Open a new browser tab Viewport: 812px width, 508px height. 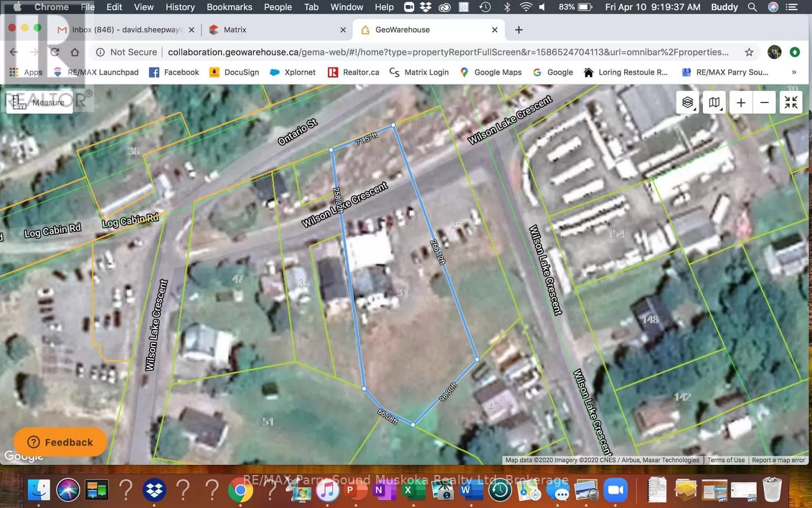point(519,30)
